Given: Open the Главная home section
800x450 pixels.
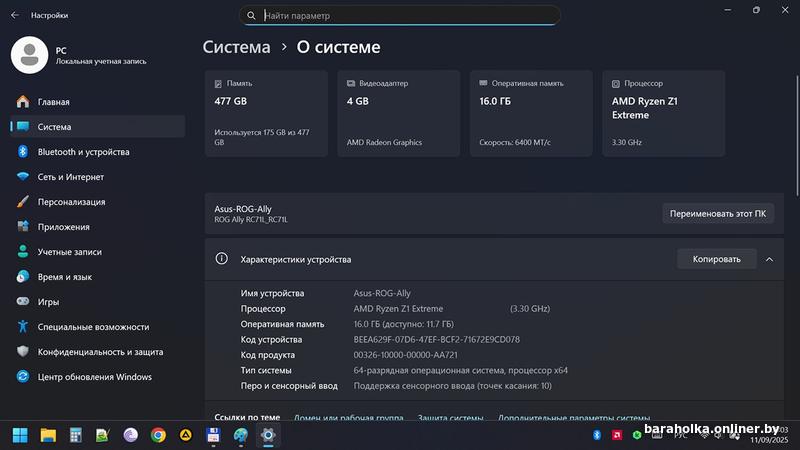Looking at the screenshot, I should pos(98,102).
